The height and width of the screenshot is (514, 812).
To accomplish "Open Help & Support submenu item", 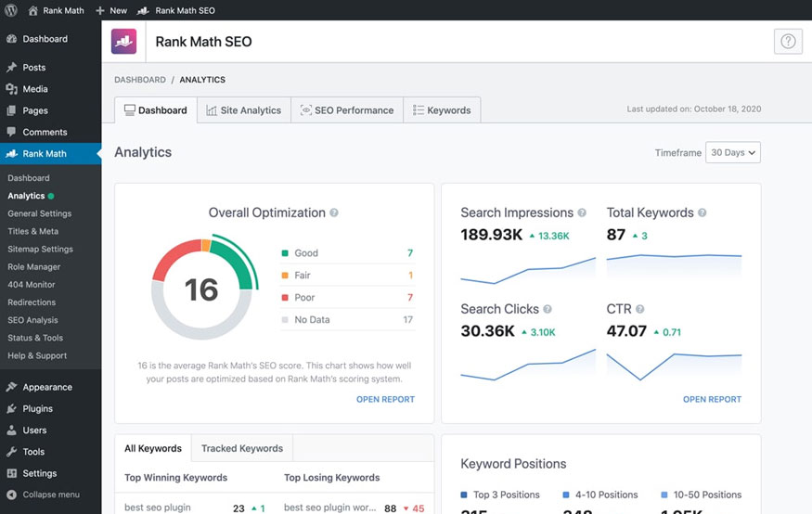I will pyautogui.click(x=37, y=355).
